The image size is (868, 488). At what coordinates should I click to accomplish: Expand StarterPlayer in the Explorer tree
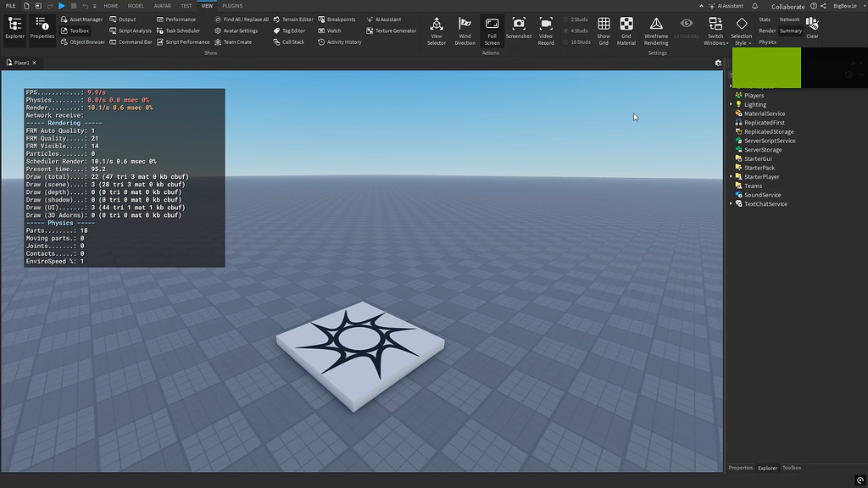point(732,176)
